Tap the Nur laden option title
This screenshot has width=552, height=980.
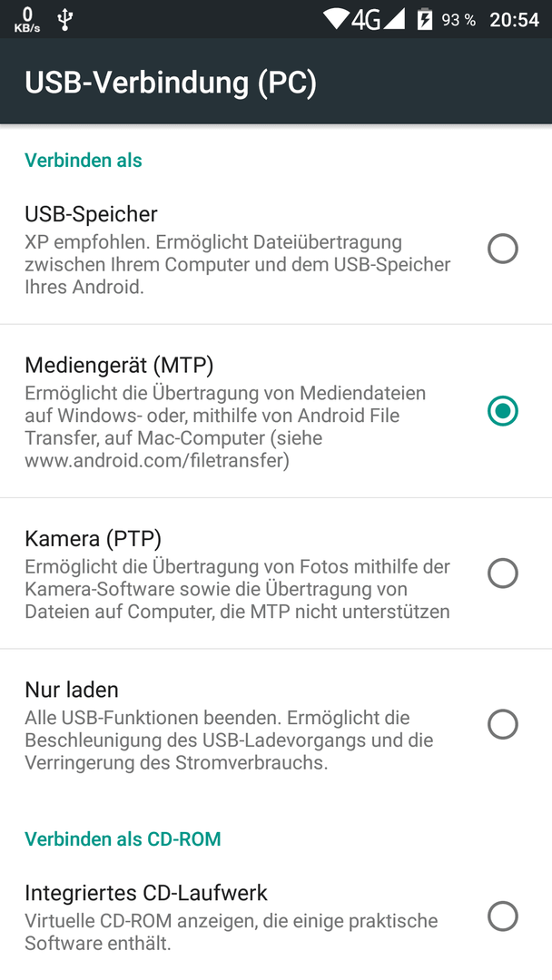point(72,690)
